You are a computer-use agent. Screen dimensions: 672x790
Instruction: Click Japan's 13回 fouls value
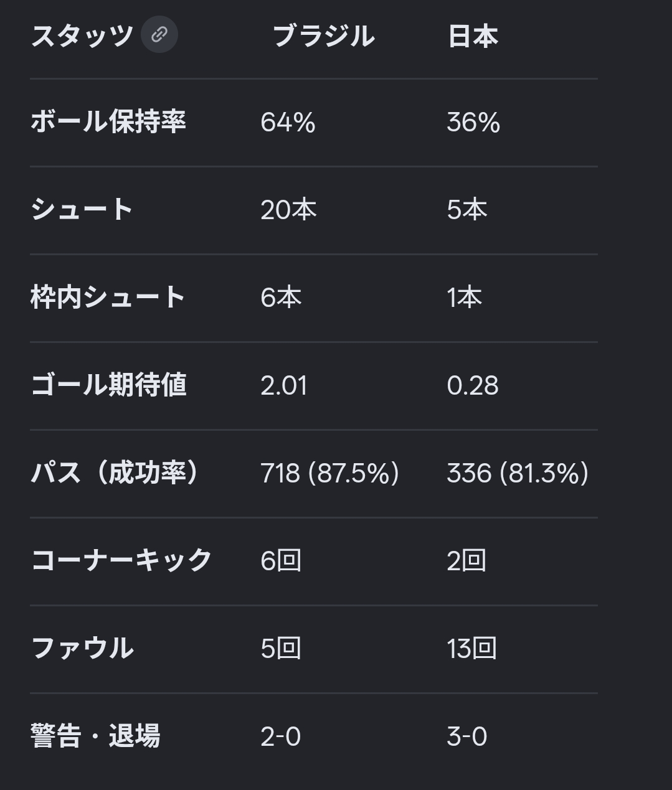click(471, 649)
